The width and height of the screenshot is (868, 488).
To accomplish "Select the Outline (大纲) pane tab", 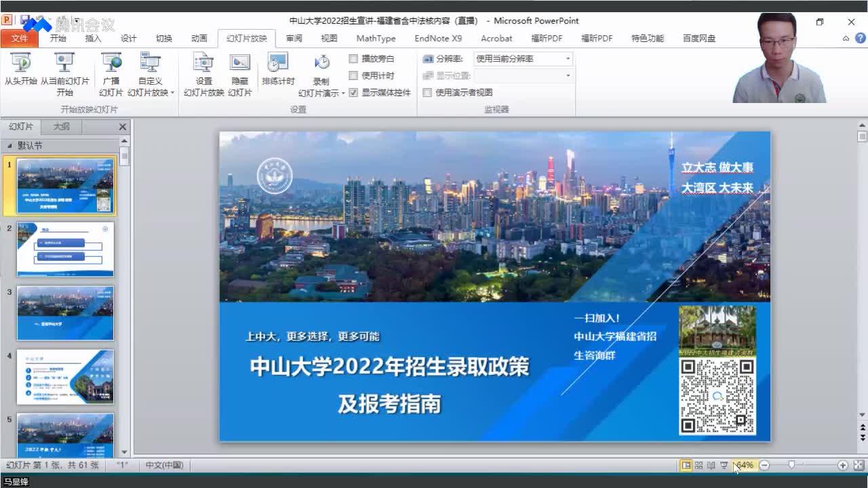I will pos(62,127).
